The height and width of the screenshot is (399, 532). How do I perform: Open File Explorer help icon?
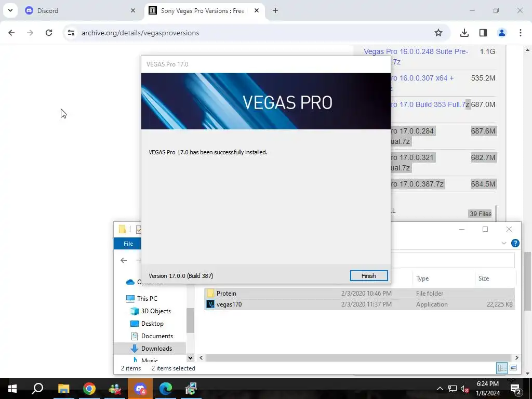point(515,243)
